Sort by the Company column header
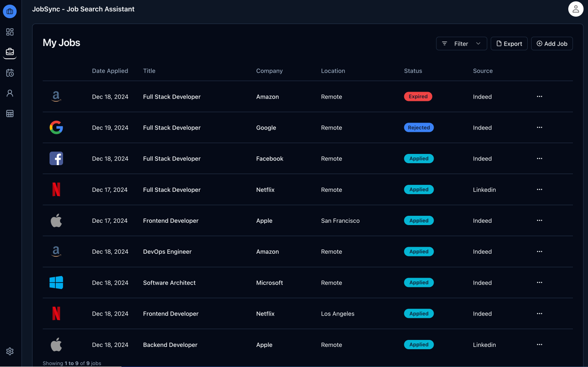 coord(269,71)
